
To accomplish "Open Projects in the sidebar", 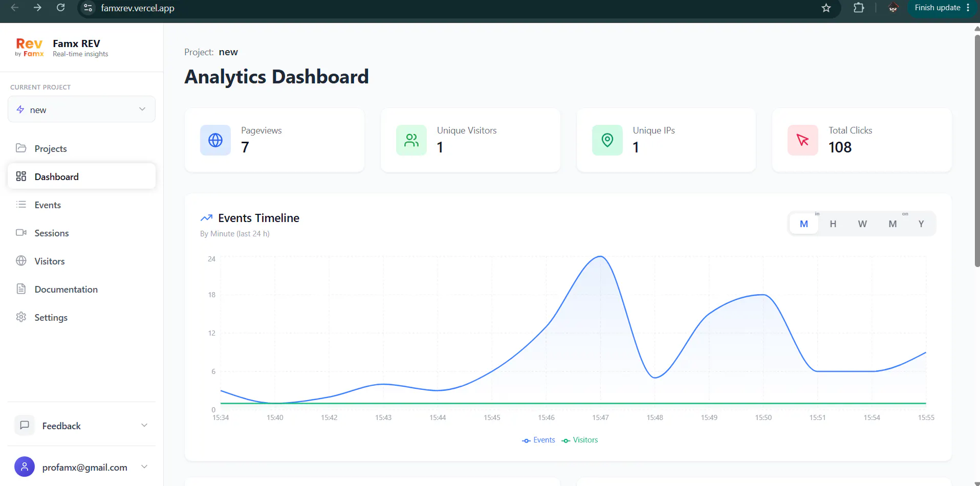I will click(x=81, y=148).
